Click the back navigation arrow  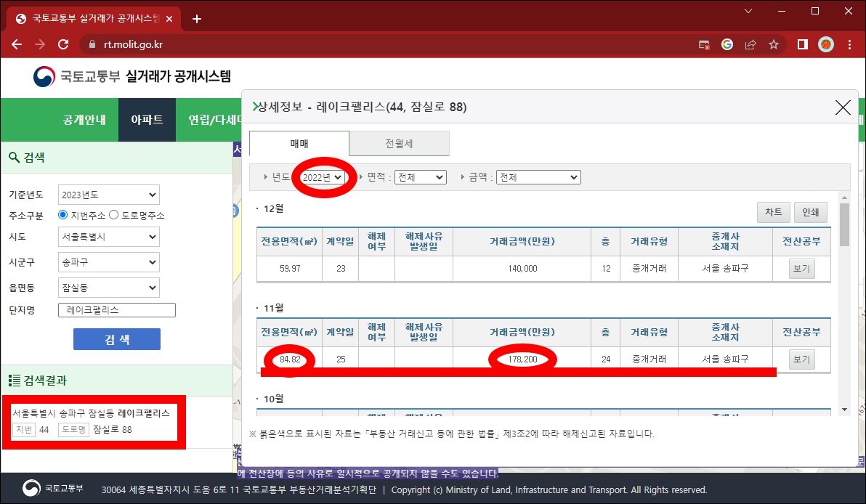coord(16,44)
